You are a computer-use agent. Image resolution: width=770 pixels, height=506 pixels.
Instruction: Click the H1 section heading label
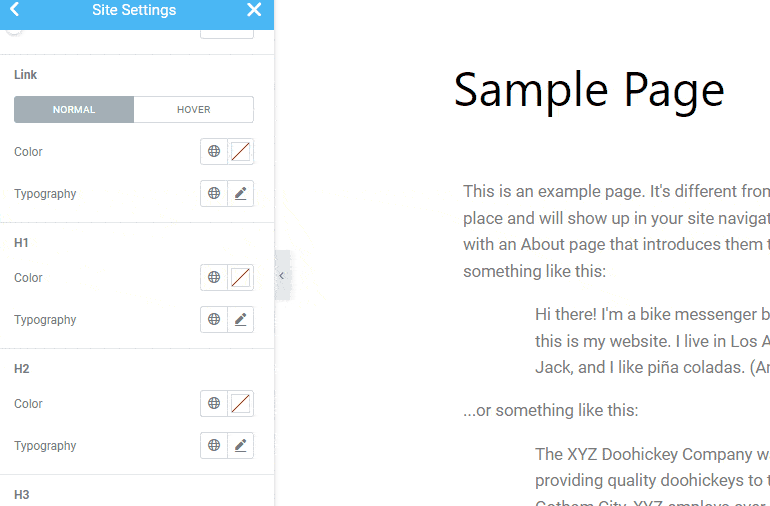[21, 243]
